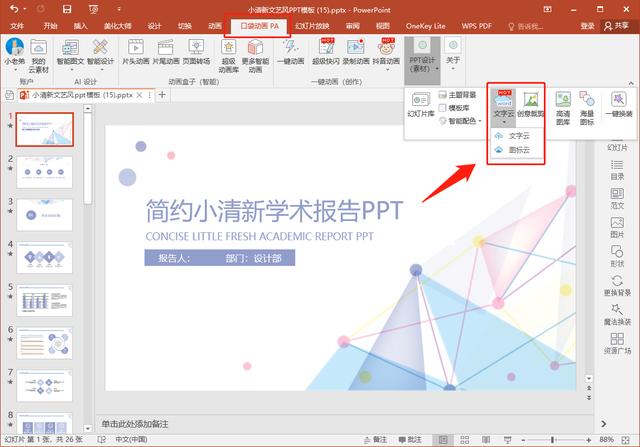The height and width of the screenshot is (447, 640).
Task: Click 魔法换装 magic restyle in sidebar
Action: tap(617, 315)
